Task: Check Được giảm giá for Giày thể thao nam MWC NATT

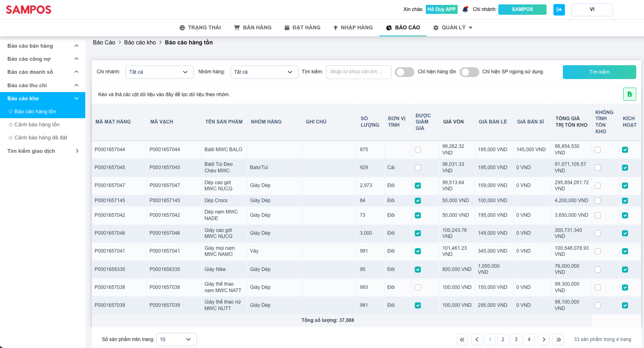Action: (x=418, y=287)
